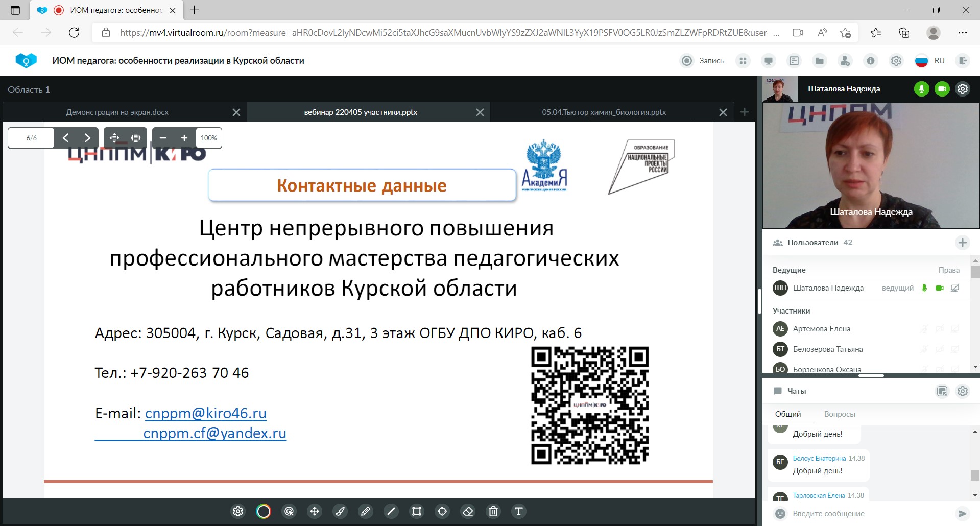
Task: Click the record button icon
Action: [687, 61]
